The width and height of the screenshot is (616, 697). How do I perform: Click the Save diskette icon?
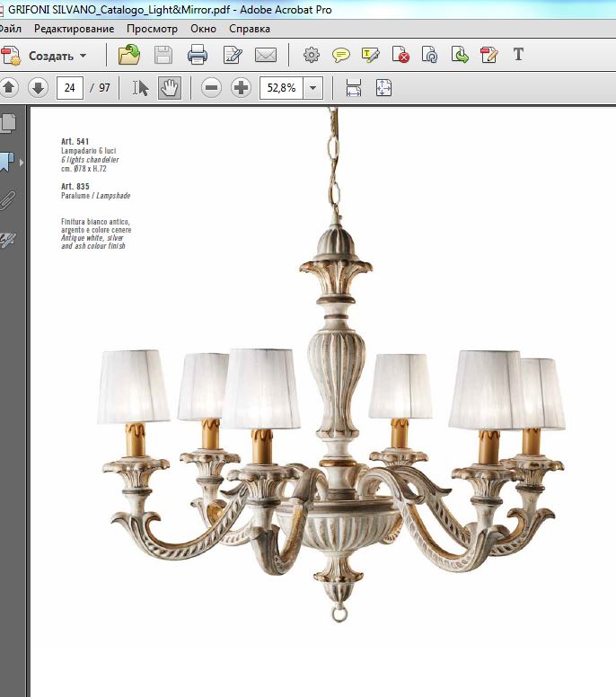[163, 55]
